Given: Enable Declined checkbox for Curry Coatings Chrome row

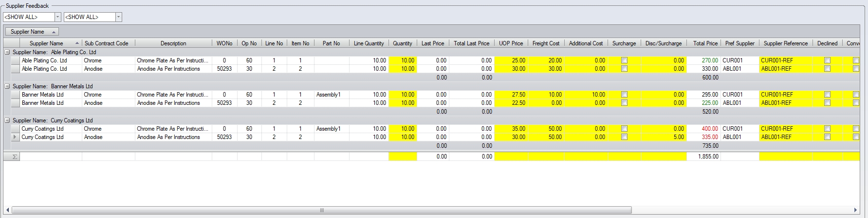Looking at the screenshot, I should tap(827, 129).
